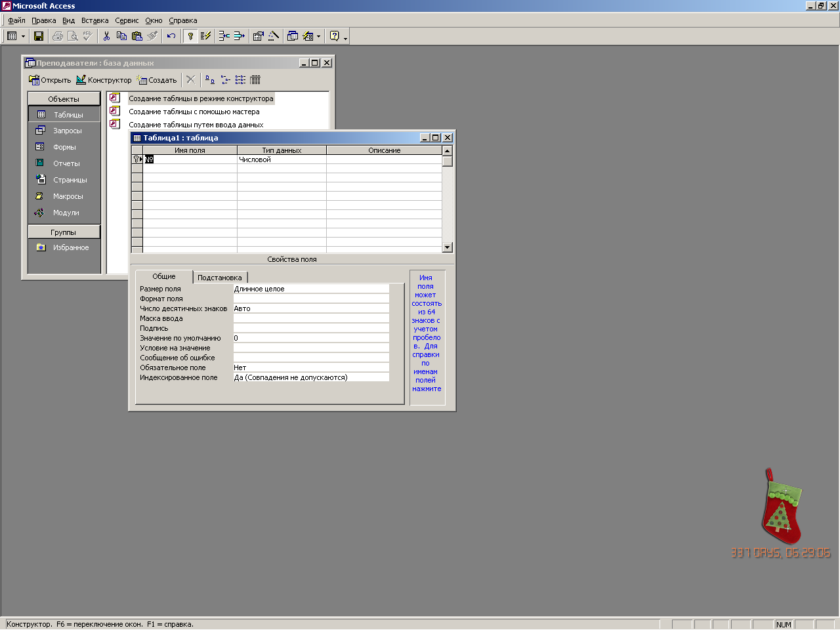The height and width of the screenshot is (630, 840).
Task: Click the Числовой data type cell
Action: click(282, 159)
